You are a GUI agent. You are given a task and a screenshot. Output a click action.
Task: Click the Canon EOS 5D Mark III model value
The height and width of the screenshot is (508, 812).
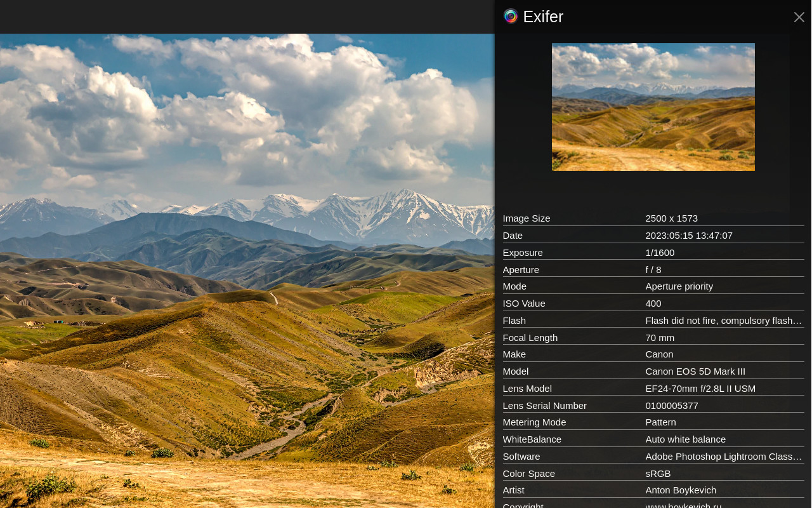[x=695, y=371]
